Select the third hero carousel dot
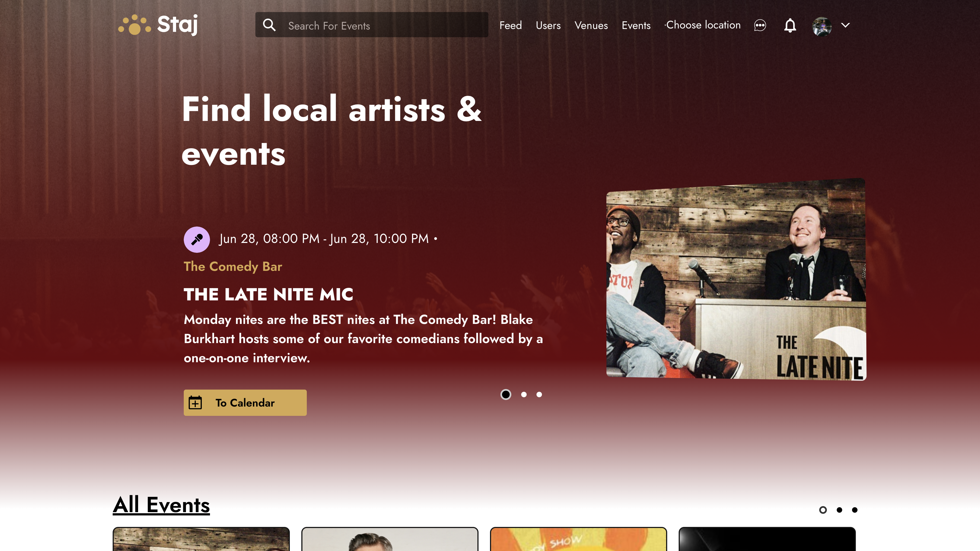The image size is (980, 551). [x=539, y=395]
